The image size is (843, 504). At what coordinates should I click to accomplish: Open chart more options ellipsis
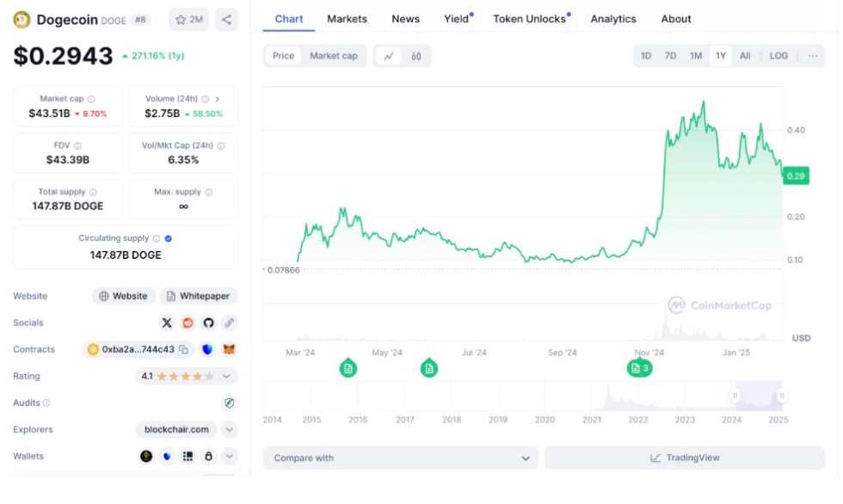[813, 56]
